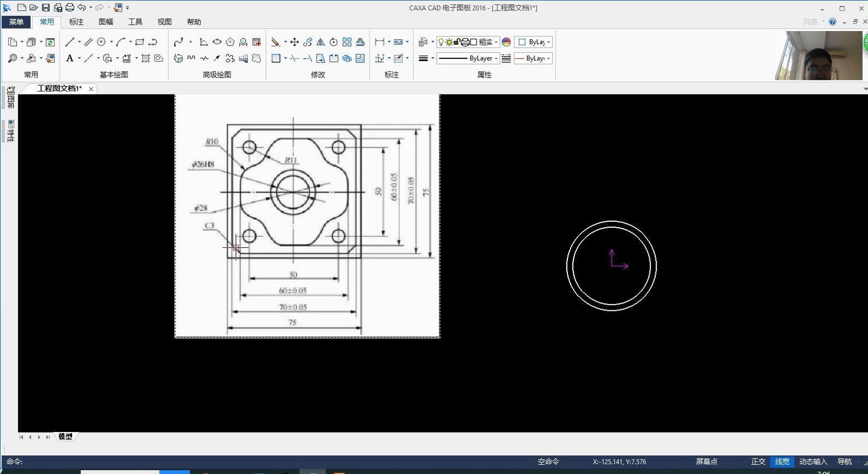Expand the Line tool dropdown arrow
Image resolution: width=868 pixels, height=474 pixels.
79,42
